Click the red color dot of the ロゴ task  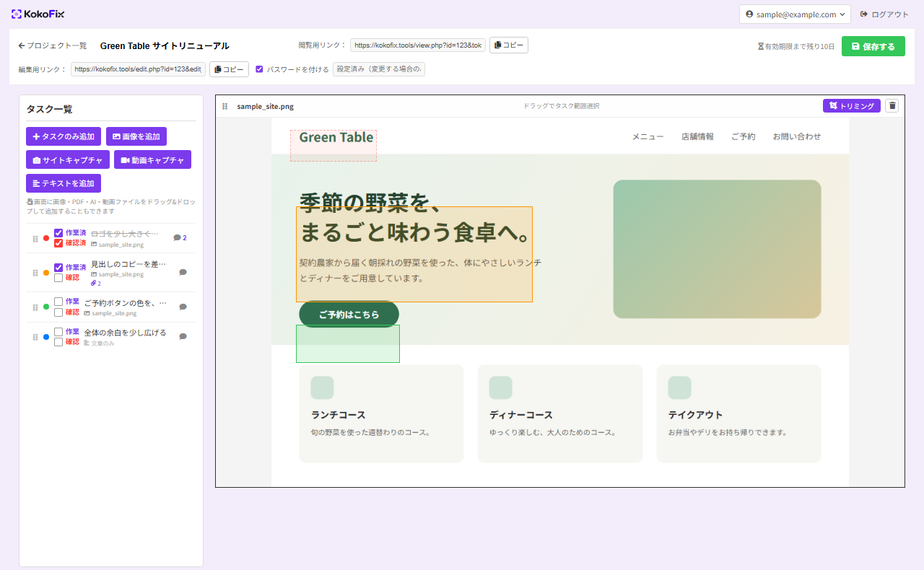tap(46, 238)
